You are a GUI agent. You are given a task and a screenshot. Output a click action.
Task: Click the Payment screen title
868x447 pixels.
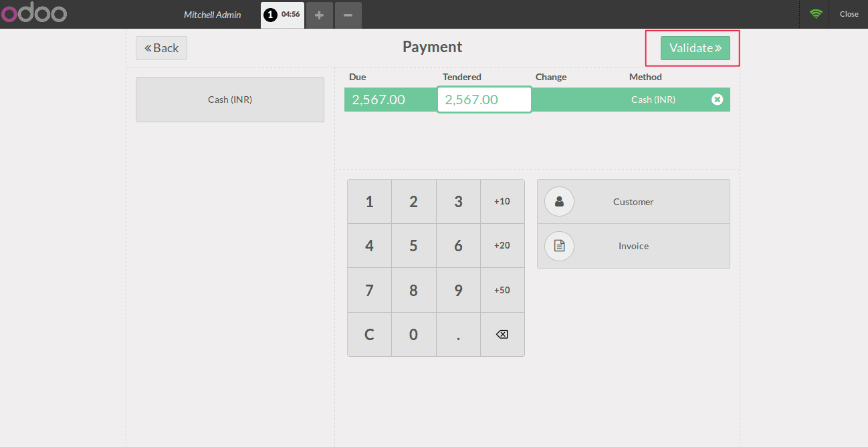(433, 47)
